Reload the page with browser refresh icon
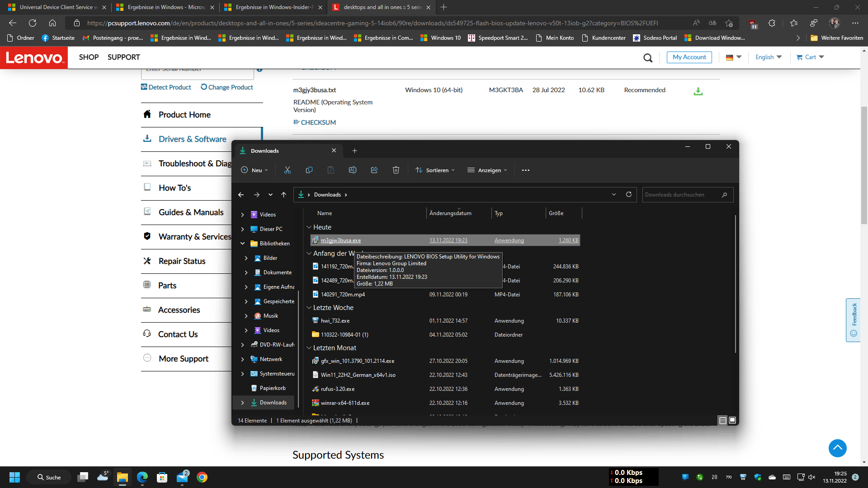 pyautogui.click(x=33, y=23)
